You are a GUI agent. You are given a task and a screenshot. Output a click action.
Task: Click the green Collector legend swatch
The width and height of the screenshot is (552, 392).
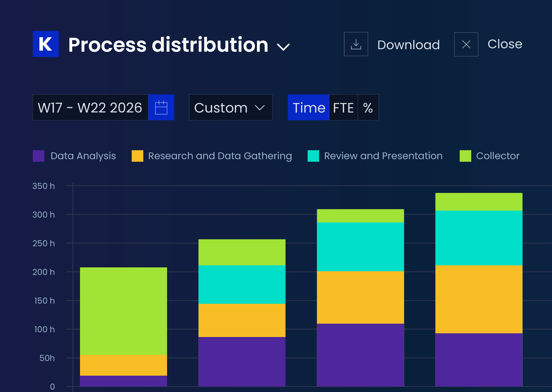point(465,156)
